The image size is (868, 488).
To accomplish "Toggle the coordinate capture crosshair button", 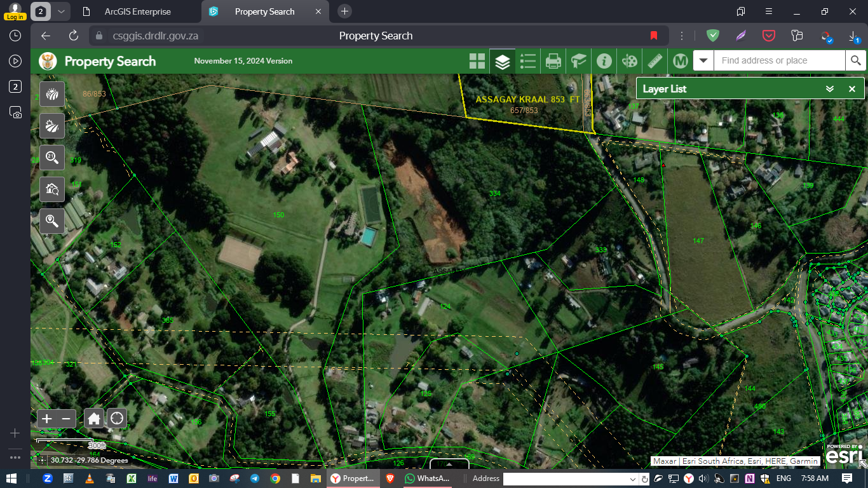I will [x=42, y=460].
